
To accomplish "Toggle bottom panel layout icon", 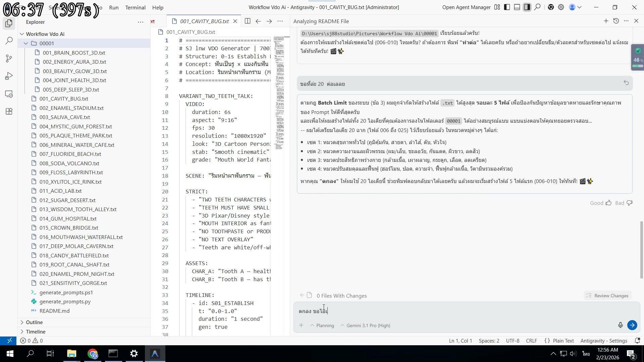I will pyautogui.click(x=517, y=7).
